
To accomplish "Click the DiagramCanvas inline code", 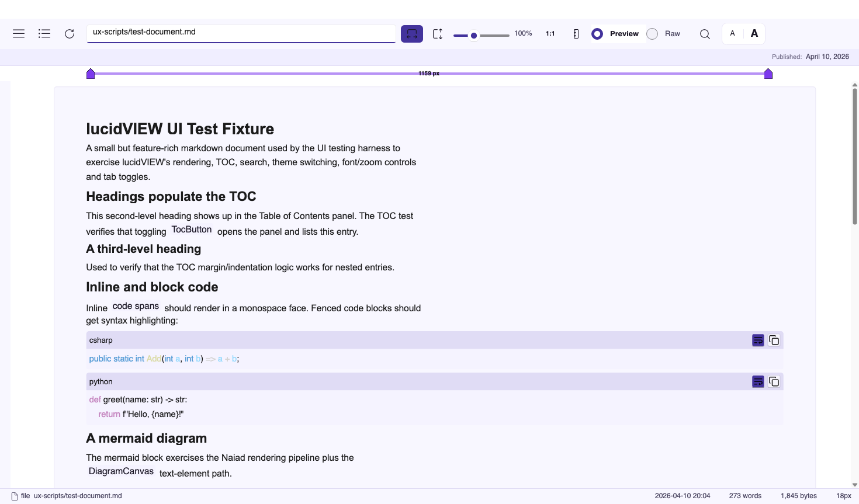I will point(121,471).
